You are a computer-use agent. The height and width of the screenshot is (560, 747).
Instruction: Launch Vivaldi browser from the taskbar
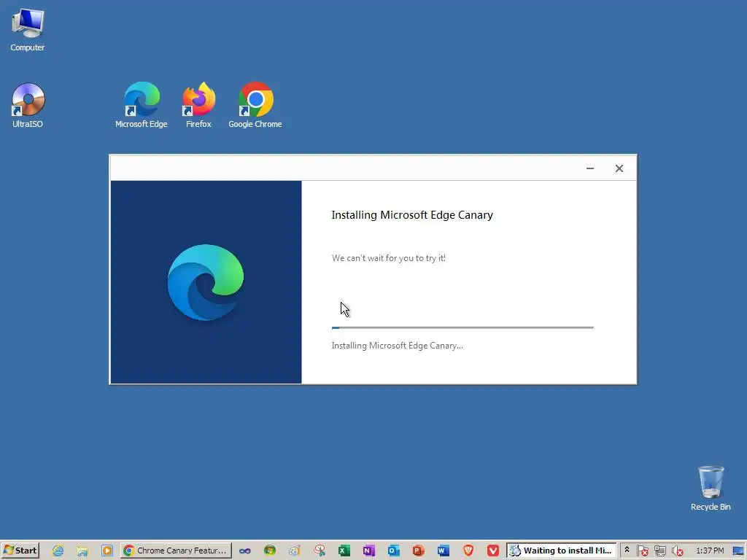point(493,551)
